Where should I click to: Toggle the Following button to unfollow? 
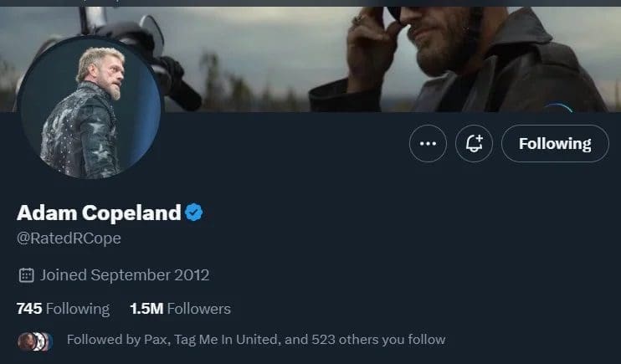555,144
